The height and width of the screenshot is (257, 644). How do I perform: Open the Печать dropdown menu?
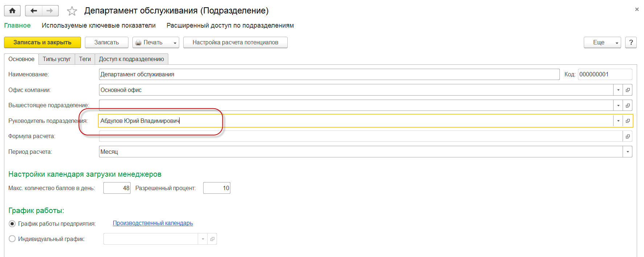tap(156, 43)
